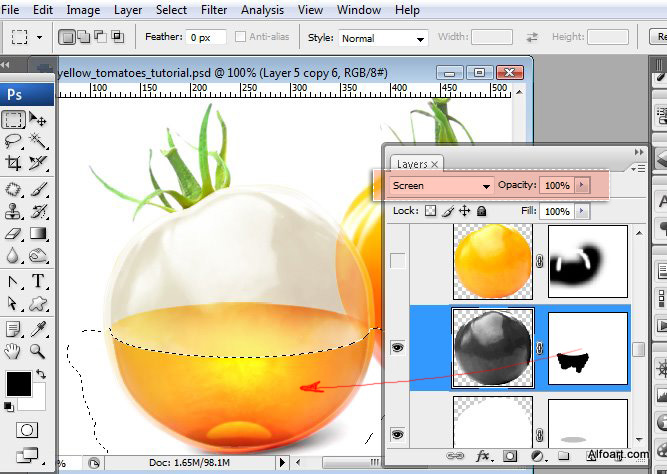Expand the Opacity slider arrow
Screen dimensions: 667x474
[582, 186]
